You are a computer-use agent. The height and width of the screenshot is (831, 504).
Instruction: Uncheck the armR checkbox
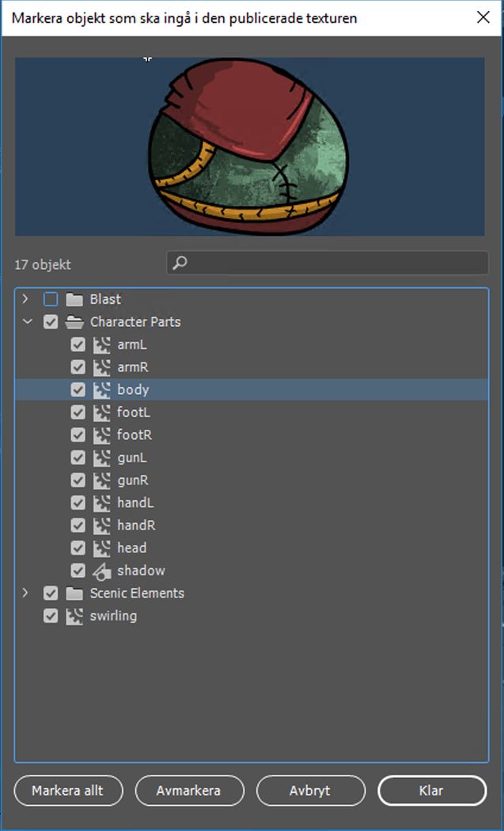(x=78, y=367)
